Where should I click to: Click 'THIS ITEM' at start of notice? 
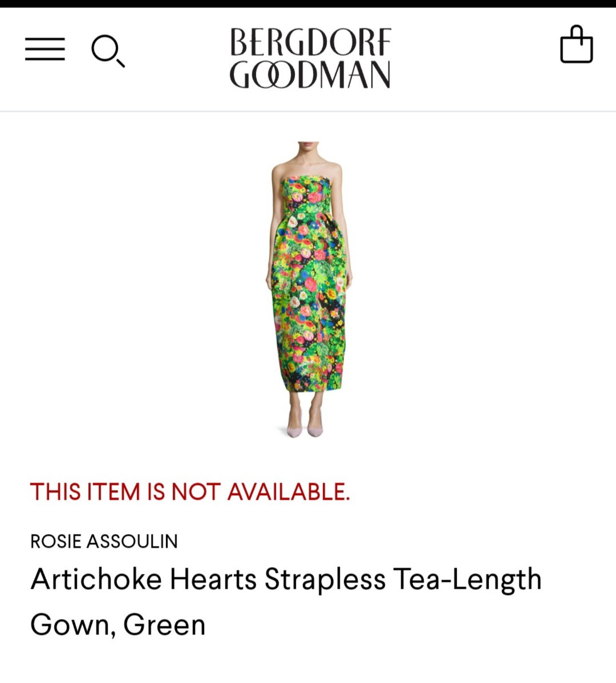click(85, 491)
